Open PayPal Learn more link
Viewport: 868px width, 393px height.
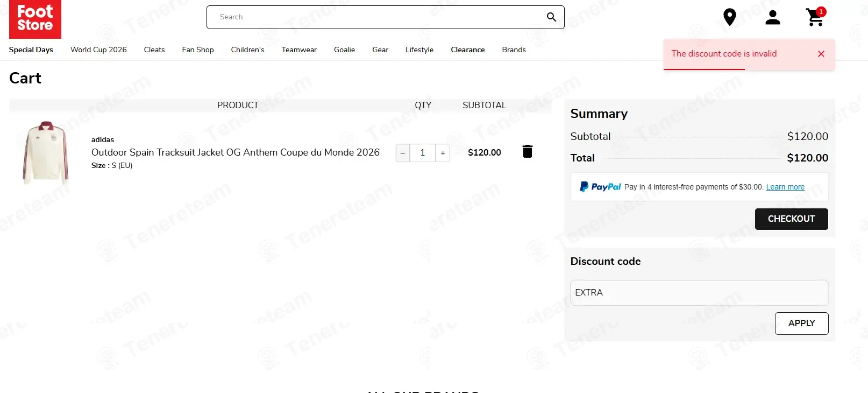click(785, 187)
